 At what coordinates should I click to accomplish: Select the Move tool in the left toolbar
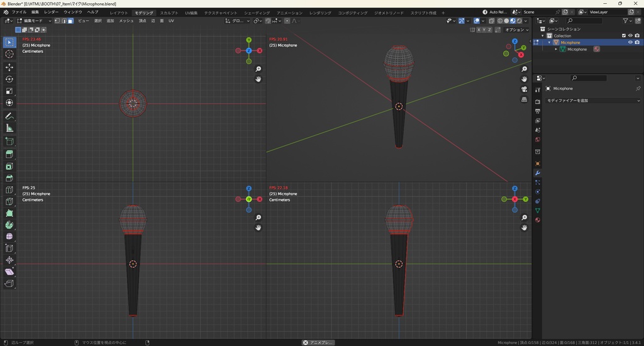pyautogui.click(x=9, y=67)
